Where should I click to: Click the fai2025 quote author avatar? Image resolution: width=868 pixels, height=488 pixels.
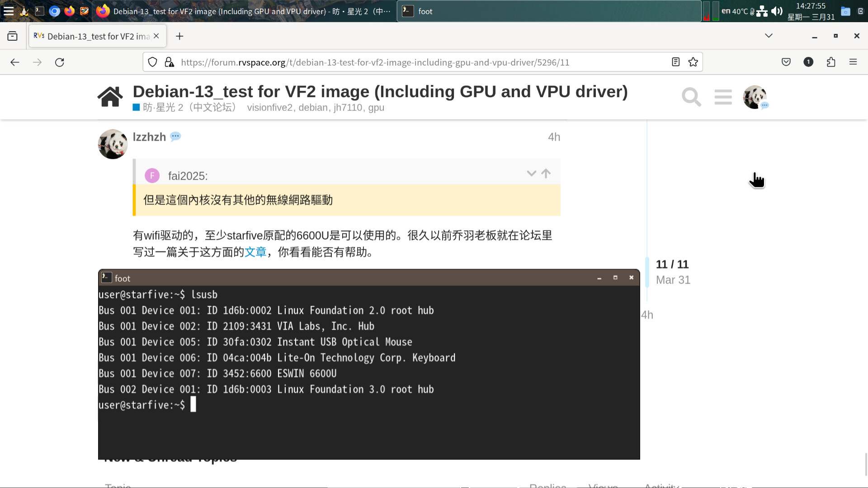[152, 175]
